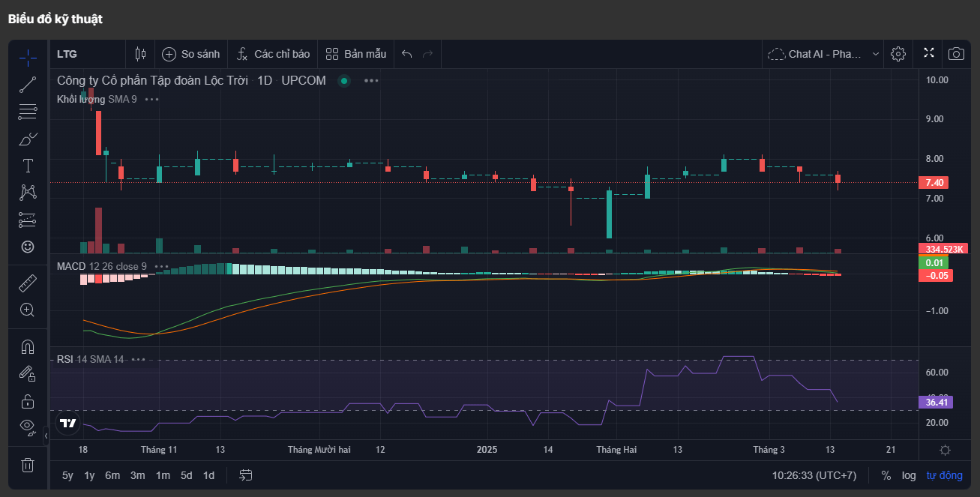Open time axis settings gear

(945, 450)
